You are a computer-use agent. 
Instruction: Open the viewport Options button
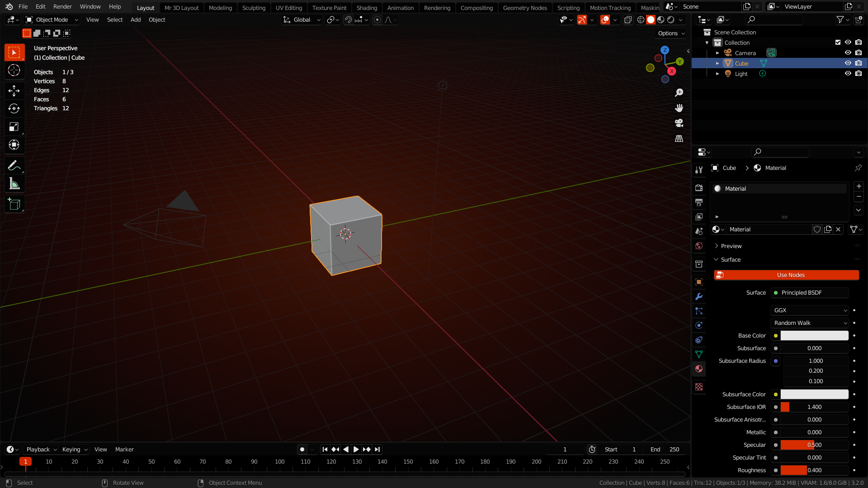pos(670,33)
